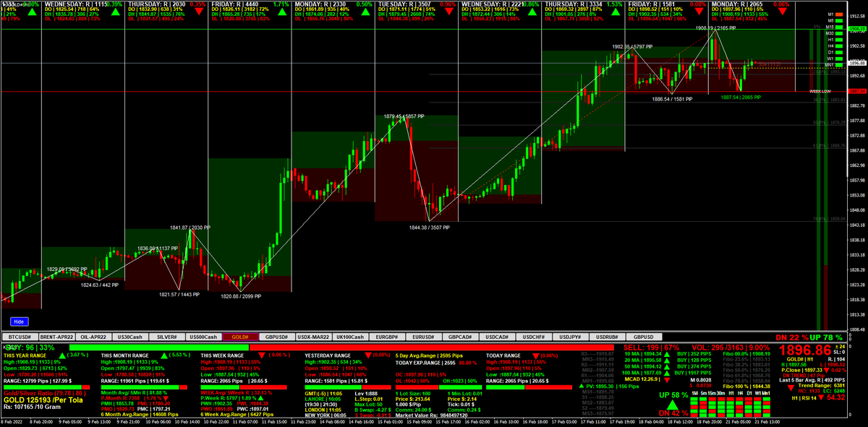Click the red segment of the BUY/SELL bar
This screenshot has height=427, width=868.
tap(431, 348)
